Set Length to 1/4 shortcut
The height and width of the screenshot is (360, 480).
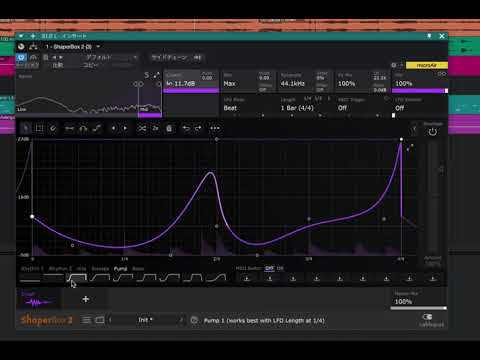click(x=307, y=99)
